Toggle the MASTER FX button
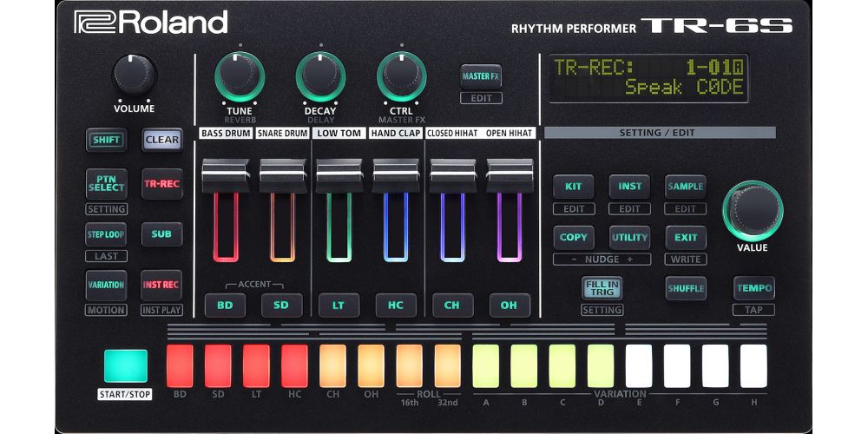Viewport: 868px width, 434px height. tap(481, 76)
